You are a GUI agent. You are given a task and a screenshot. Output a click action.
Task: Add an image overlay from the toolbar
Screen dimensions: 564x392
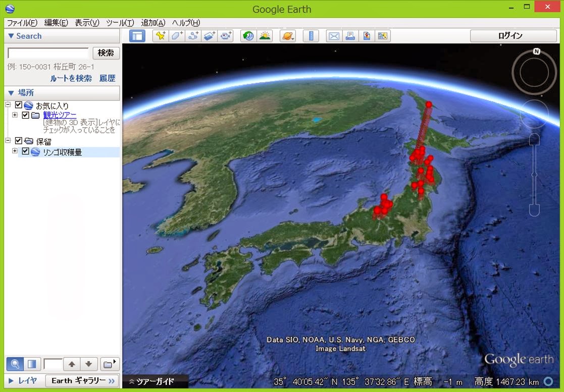point(210,36)
